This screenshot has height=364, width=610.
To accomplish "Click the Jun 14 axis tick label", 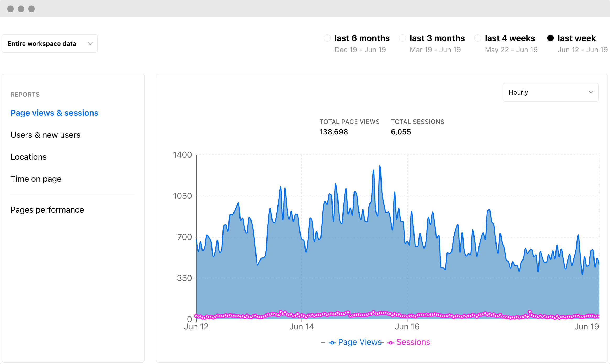I will 302,327.
